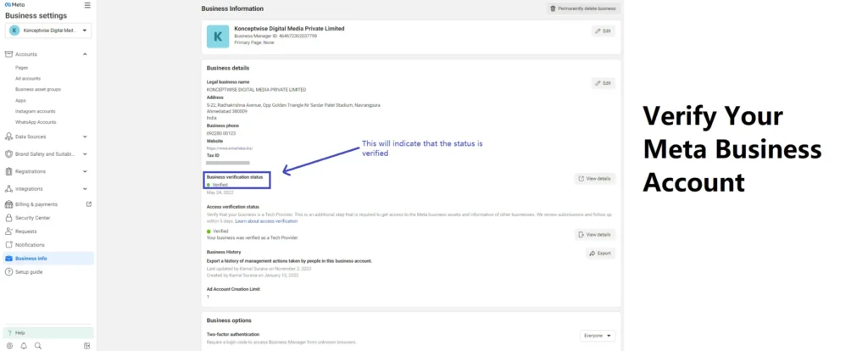Viewport: 868px width, 351px height.
Task: Open Business asset groups
Action: [x=38, y=89]
